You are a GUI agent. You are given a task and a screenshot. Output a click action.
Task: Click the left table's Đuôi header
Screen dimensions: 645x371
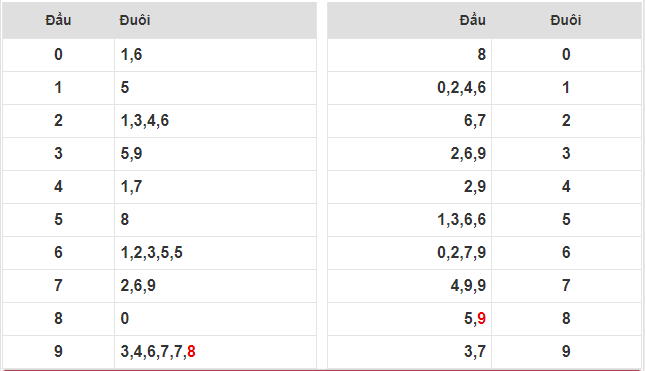[x=135, y=20]
